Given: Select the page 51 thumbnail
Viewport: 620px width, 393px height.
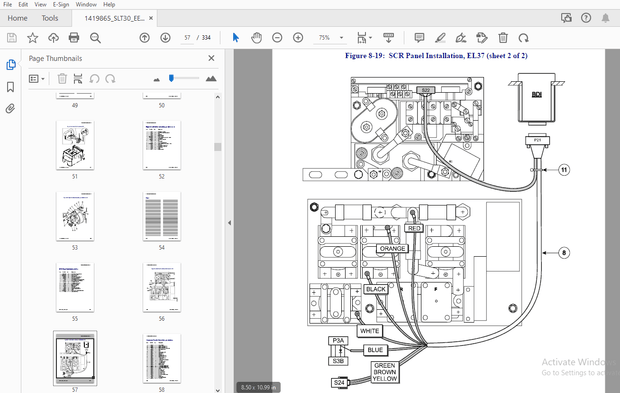Looking at the screenshot, I should 75,145.
